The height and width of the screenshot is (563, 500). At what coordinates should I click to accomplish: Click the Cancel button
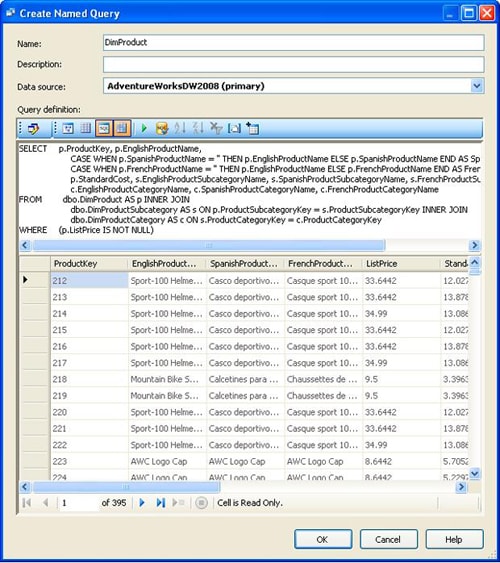[388, 539]
